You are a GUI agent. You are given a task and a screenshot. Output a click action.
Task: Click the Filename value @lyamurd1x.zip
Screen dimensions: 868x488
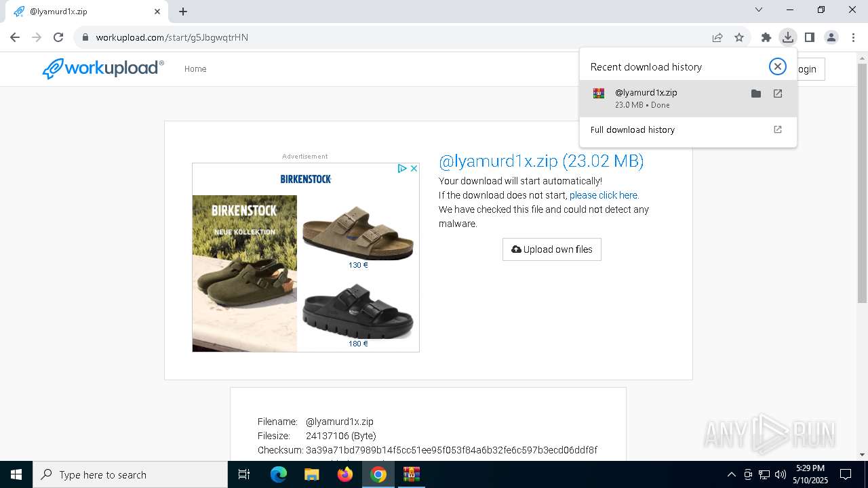340,422
